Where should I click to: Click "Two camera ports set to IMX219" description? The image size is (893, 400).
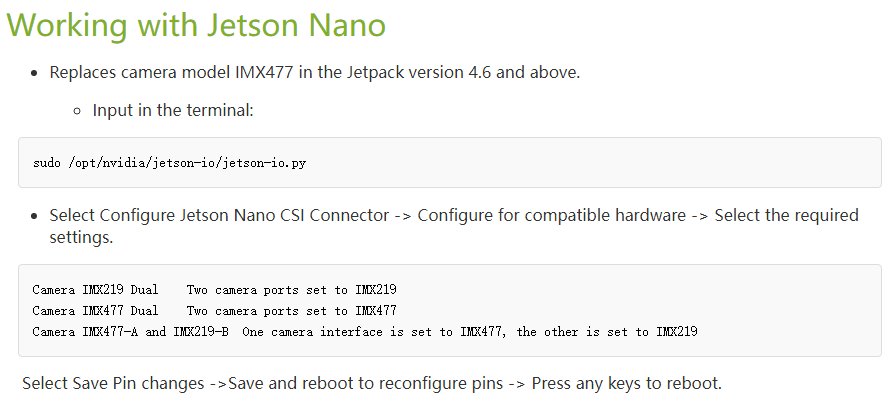(x=292, y=290)
